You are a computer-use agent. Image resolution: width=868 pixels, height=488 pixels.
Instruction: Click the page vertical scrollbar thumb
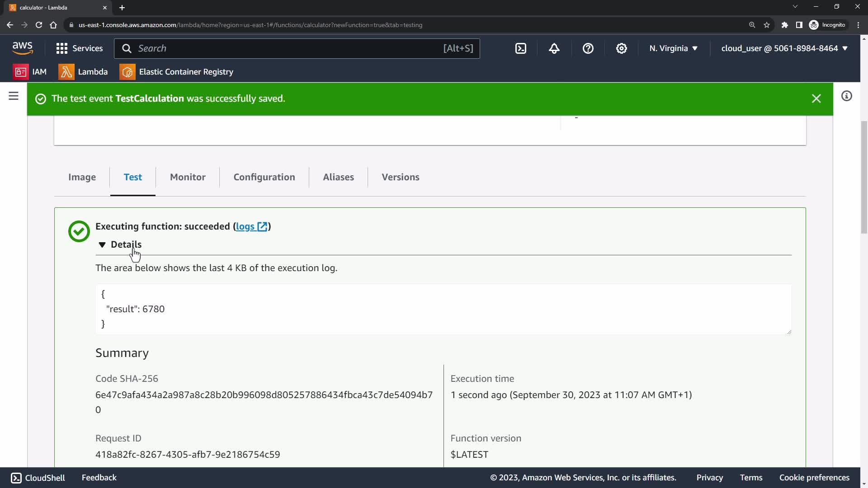coord(864,176)
